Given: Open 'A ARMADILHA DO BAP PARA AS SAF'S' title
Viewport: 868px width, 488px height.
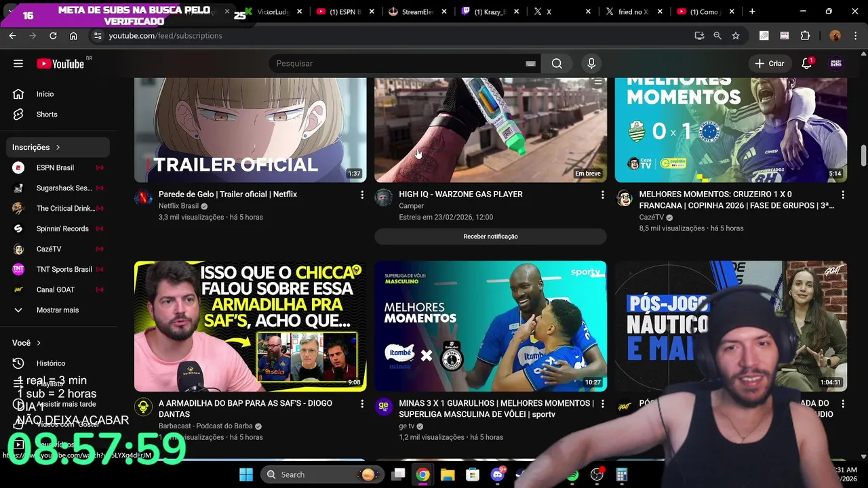Looking at the screenshot, I should pyautogui.click(x=245, y=409).
